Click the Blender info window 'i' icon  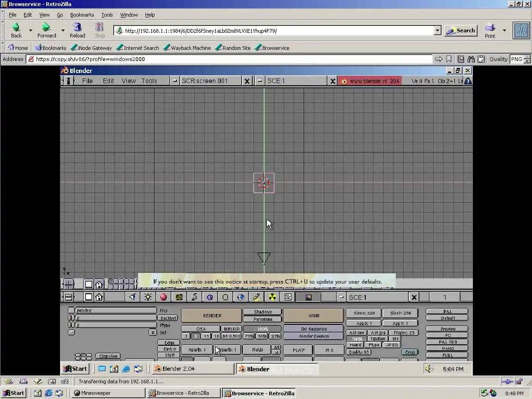(x=68, y=81)
